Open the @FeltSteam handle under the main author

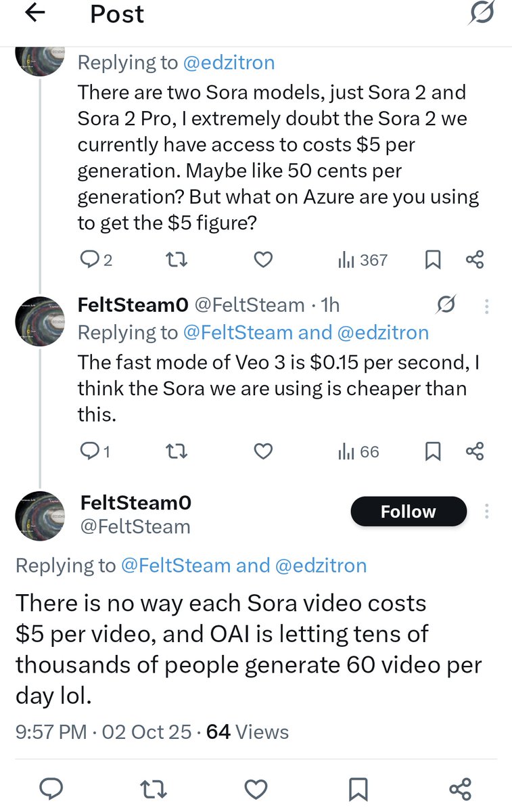point(135,526)
